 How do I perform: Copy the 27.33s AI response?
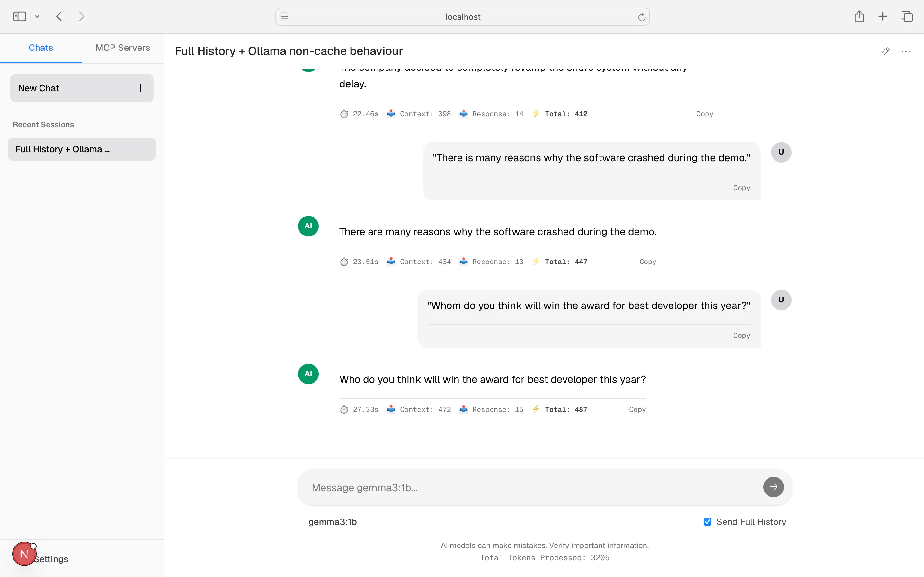637,410
